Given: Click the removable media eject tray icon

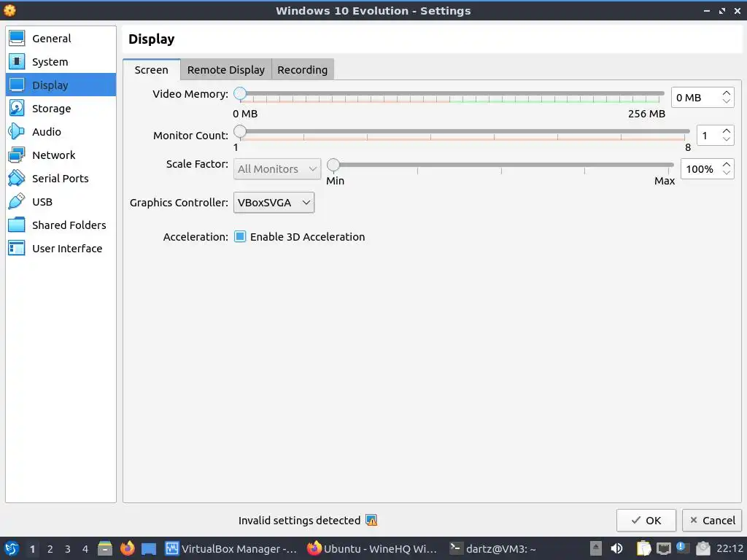Looking at the screenshot, I should (595, 548).
